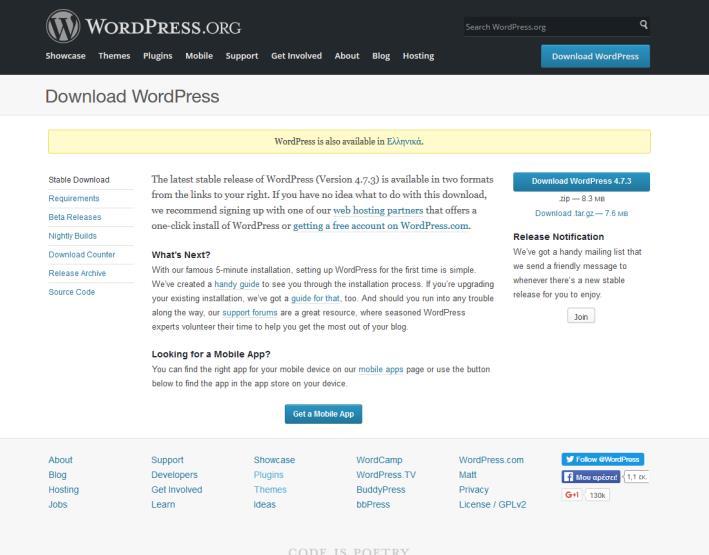Open footer License / GPLv2 link
The height and width of the screenshot is (555, 709).
[x=492, y=505]
